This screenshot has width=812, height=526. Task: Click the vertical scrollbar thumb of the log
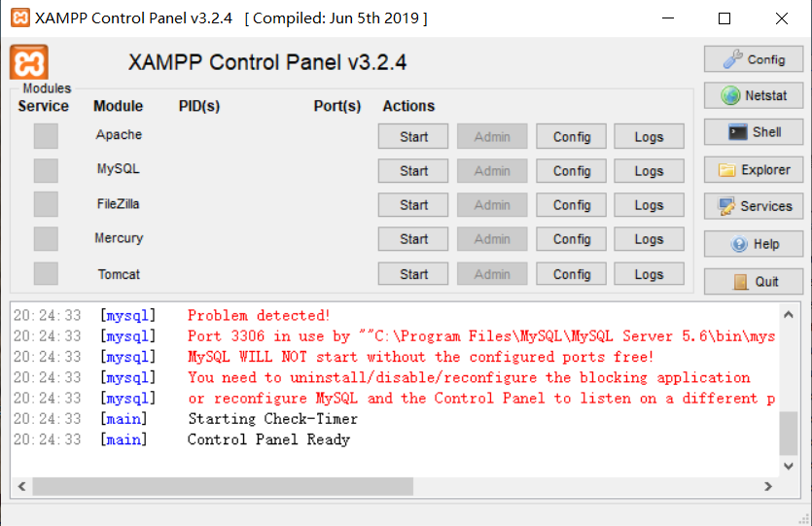789,433
